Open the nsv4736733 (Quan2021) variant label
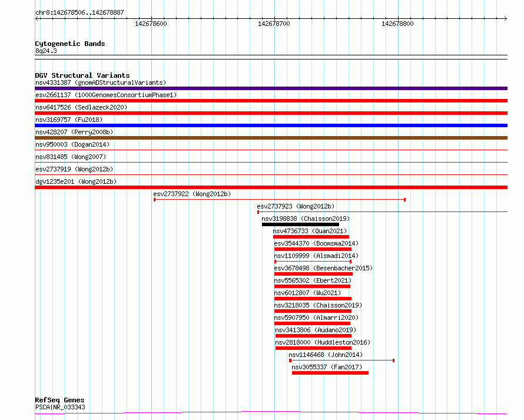The height and width of the screenshot is (420, 524). coord(310,231)
